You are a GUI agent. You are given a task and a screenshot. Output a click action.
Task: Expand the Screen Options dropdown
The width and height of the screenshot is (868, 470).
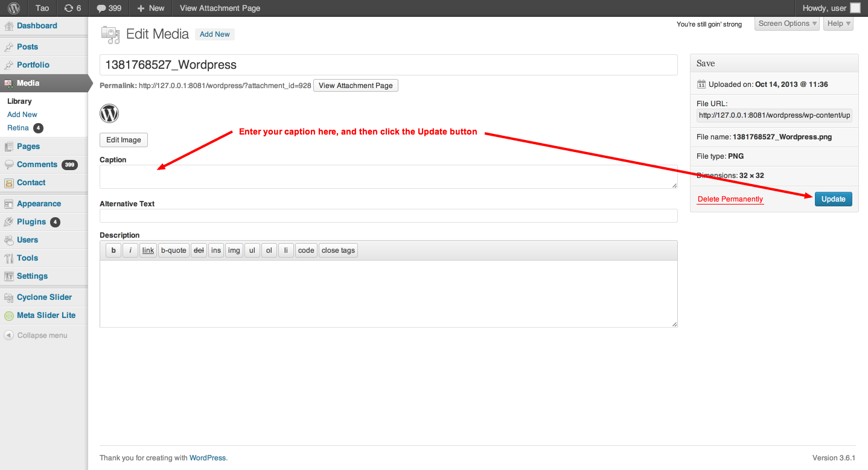(788, 24)
